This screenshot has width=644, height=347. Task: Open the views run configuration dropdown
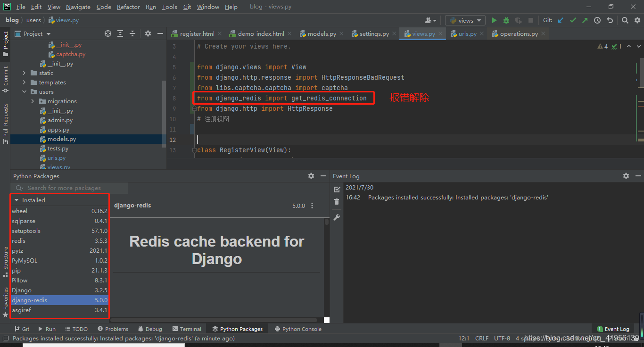[465, 20]
